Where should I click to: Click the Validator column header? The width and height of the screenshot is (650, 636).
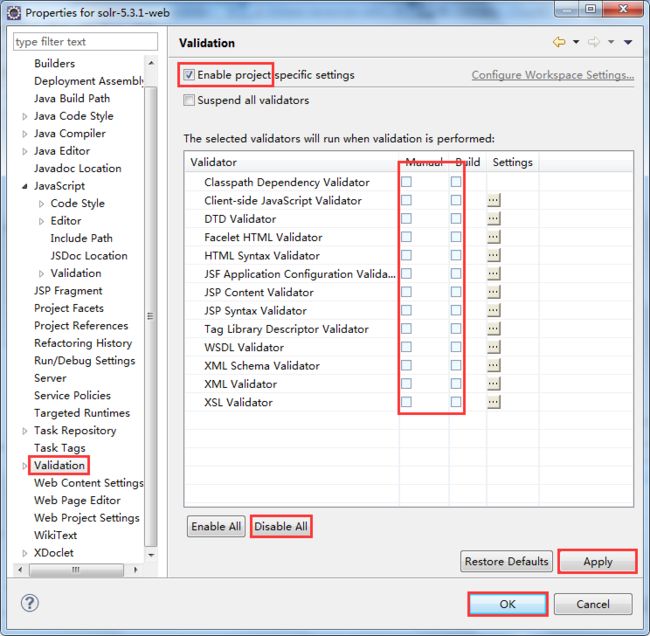point(292,162)
